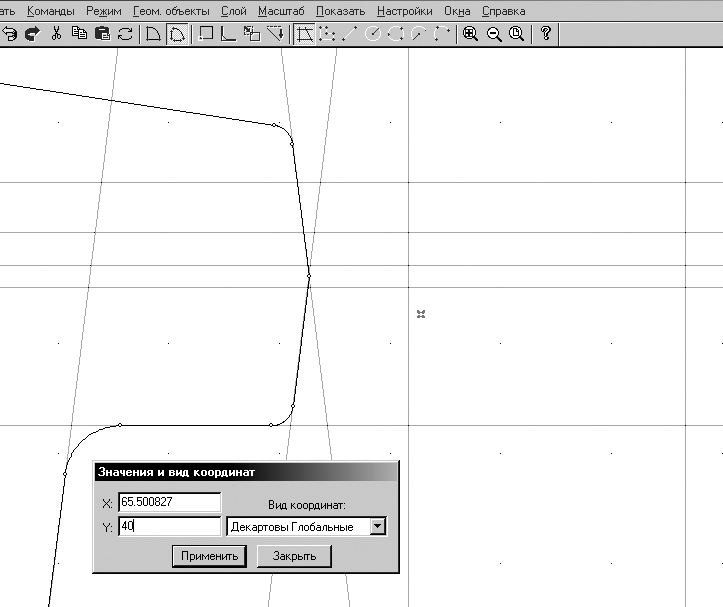Click the Copy icon in toolbar
Viewport: 723px width, 607px height.
(x=79, y=34)
